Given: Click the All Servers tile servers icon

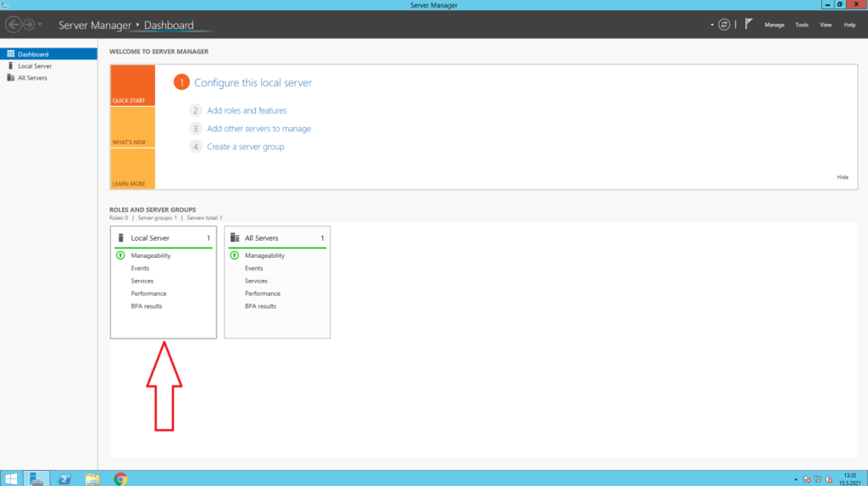Looking at the screenshot, I should pyautogui.click(x=235, y=237).
